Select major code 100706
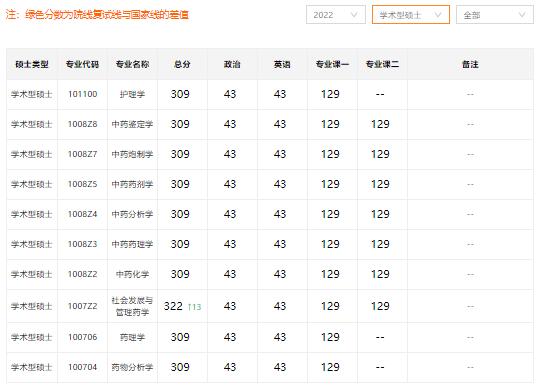 point(82,337)
